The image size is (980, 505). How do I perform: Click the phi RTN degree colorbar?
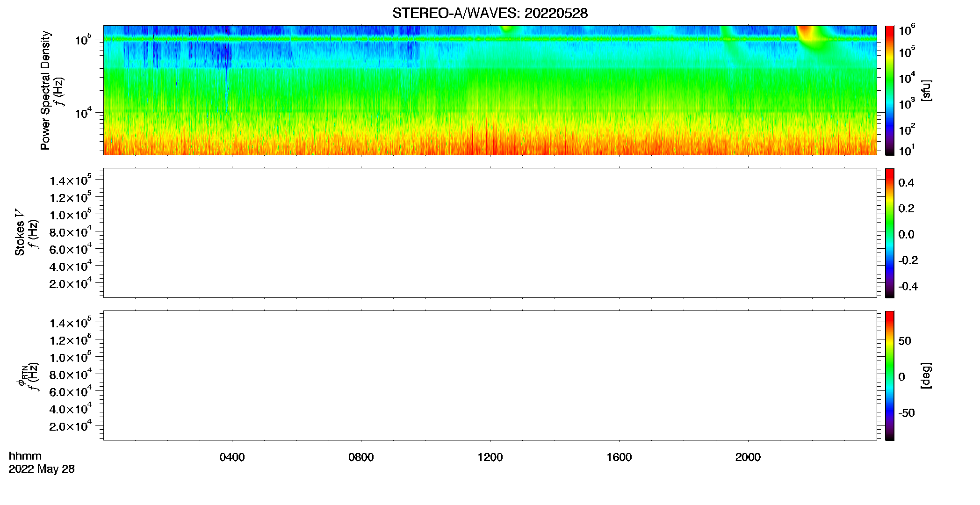click(x=890, y=375)
